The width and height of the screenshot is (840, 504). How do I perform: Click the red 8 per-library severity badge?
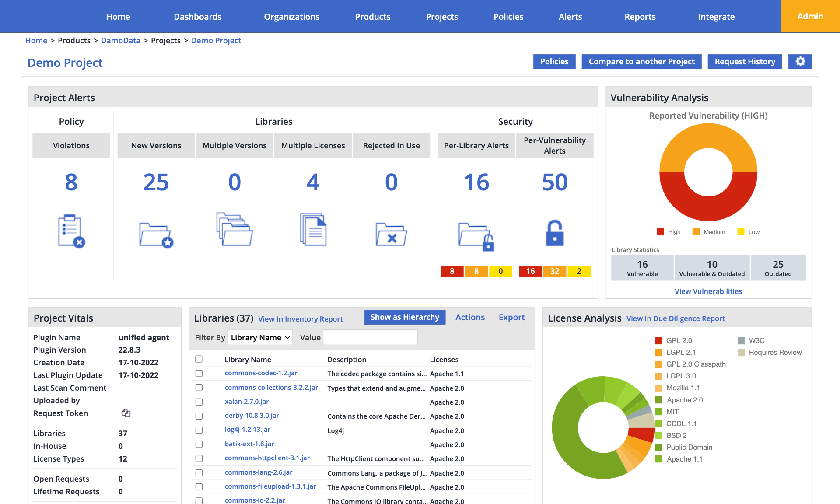(452, 271)
